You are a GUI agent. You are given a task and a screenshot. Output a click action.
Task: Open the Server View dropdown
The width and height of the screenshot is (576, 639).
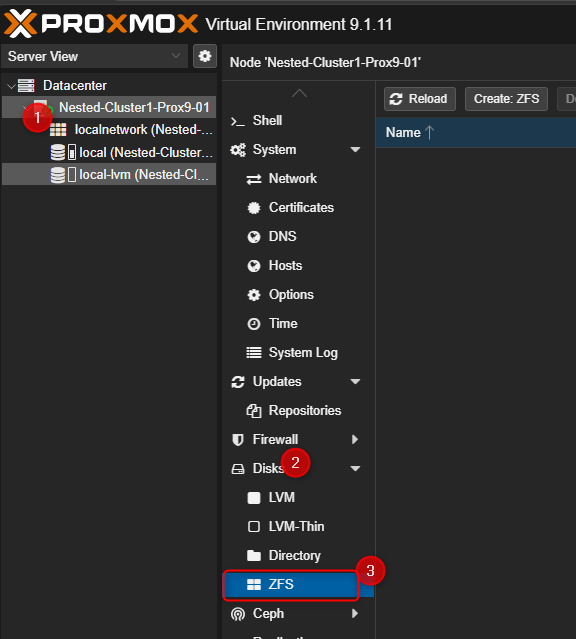point(95,56)
